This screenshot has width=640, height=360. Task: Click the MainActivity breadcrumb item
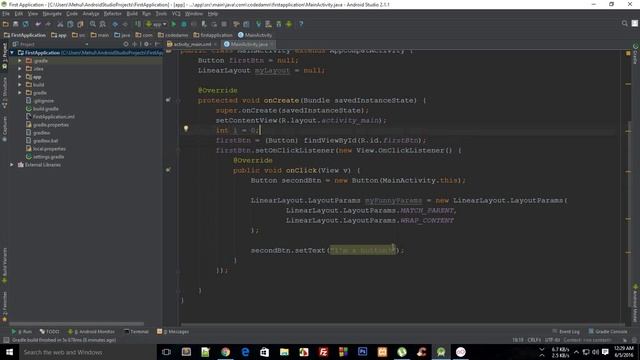point(255,35)
